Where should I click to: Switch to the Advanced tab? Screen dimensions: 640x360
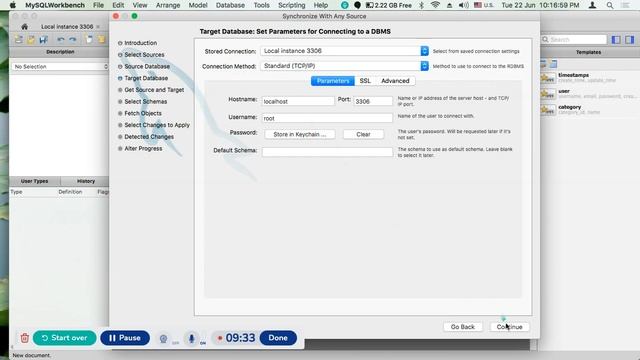395,81
